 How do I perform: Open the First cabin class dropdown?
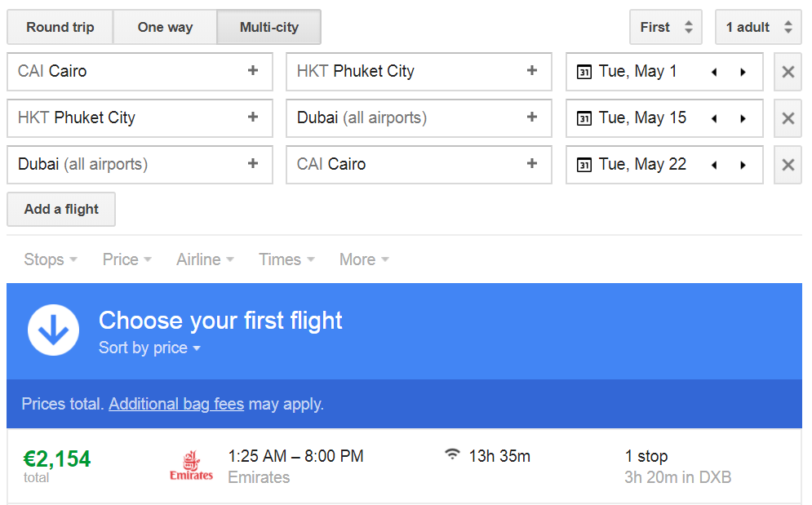pos(666,27)
